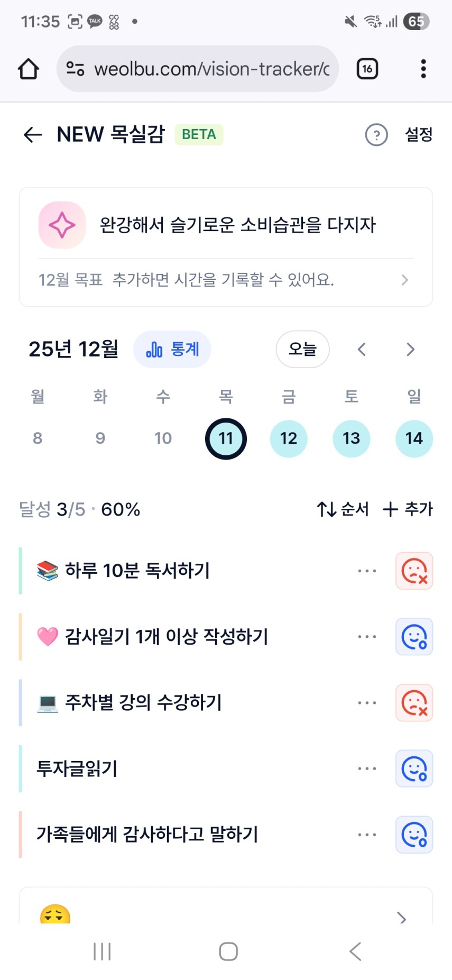
Task: Open more options for 가족들에게 감사하다고 말하기
Action: [367, 835]
